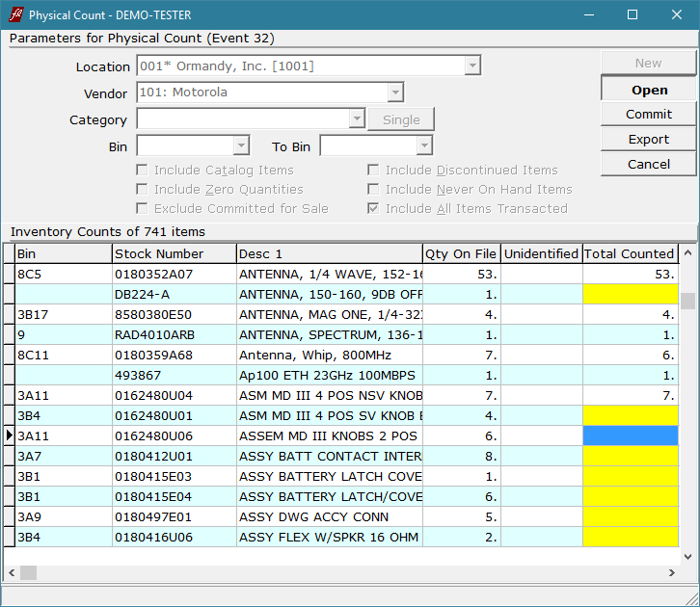The height and width of the screenshot is (607, 700).
Task: Click the Export button
Action: pos(648,140)
